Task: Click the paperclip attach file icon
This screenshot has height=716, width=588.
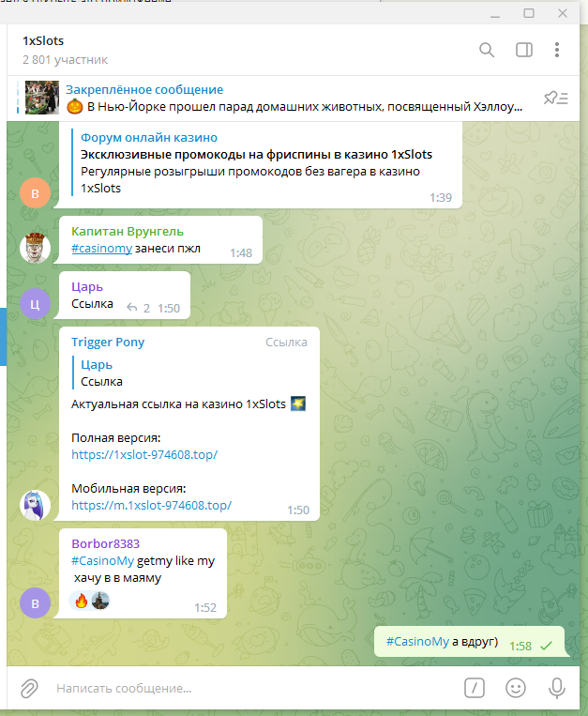Action: point(29,688)
